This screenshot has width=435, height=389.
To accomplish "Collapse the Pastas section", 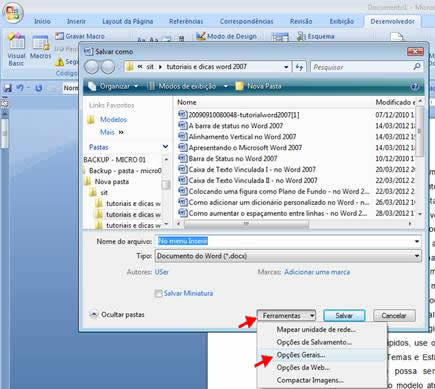I will pos(165,147).
